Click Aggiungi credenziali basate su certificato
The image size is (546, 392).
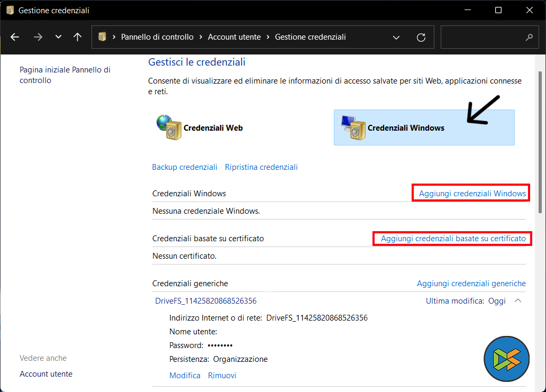pos(453,239)
